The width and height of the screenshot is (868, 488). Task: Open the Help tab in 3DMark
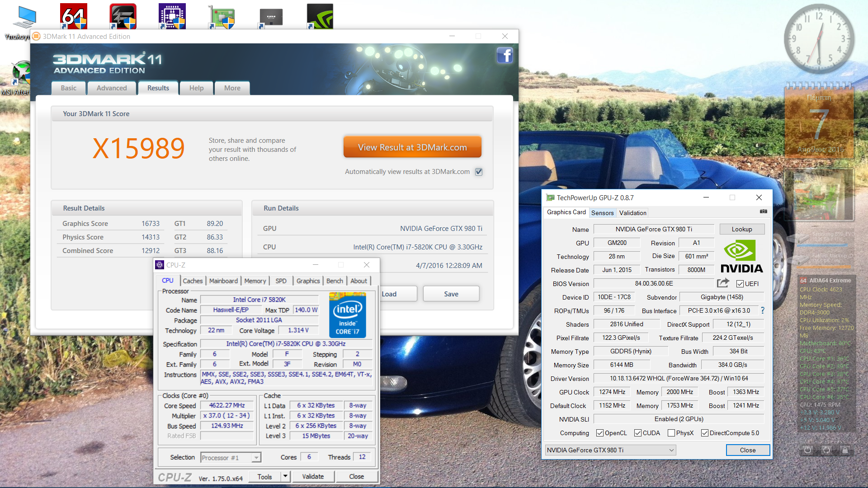196,88
